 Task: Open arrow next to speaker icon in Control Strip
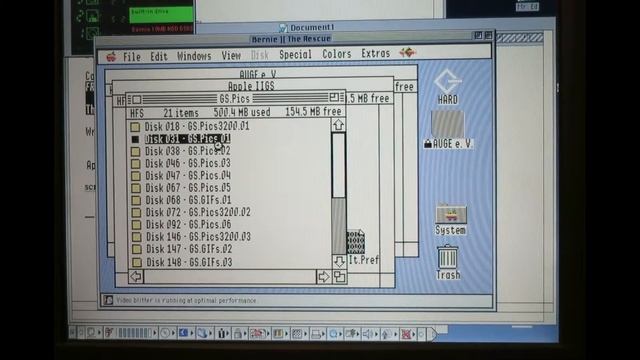[x=376, y=334]
